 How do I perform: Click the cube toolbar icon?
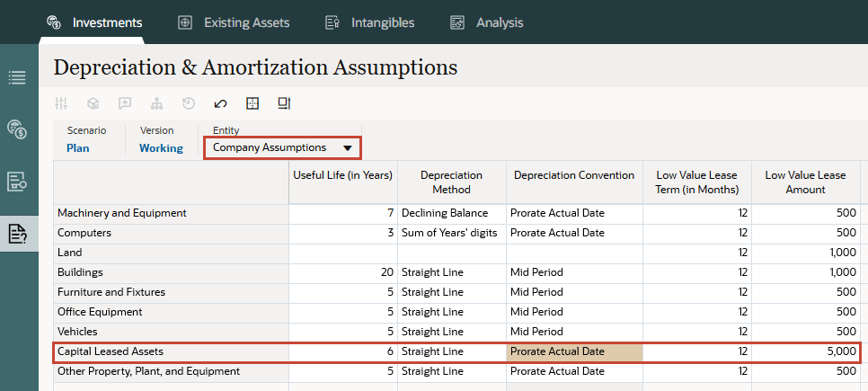93,103
